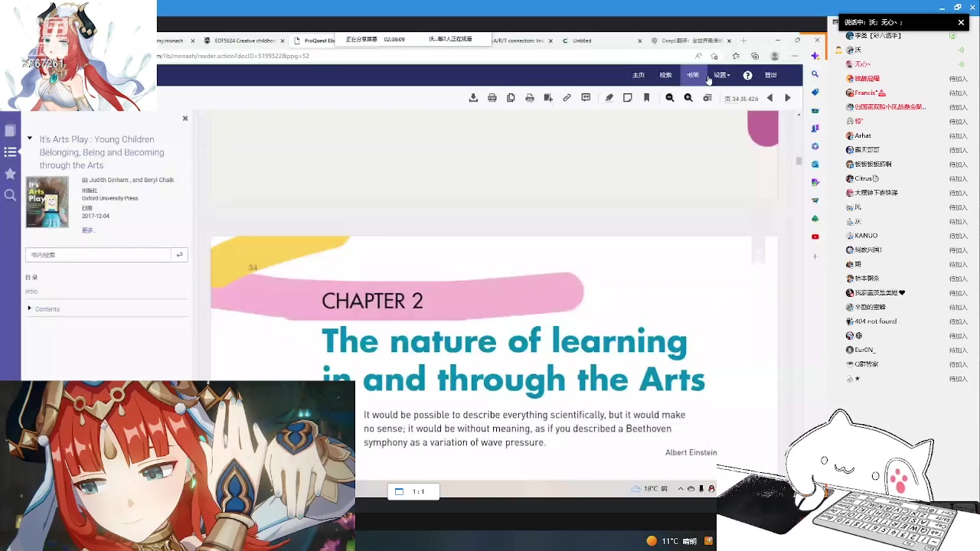Open the citation quote icon

coord(586,98)
